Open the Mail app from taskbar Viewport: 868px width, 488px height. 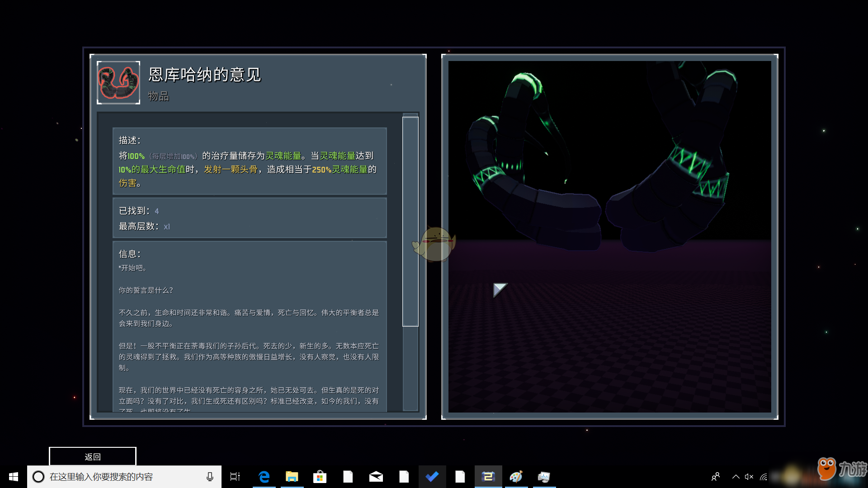[x=376, y=477]
